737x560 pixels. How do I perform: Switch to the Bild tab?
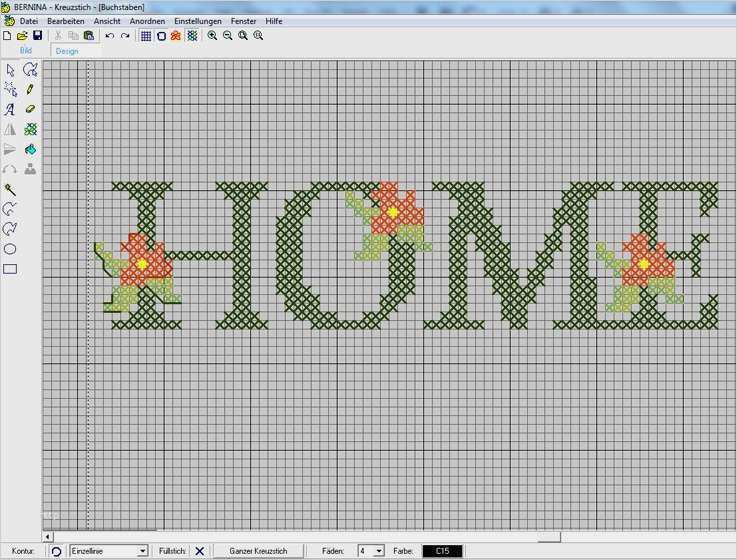26,50
